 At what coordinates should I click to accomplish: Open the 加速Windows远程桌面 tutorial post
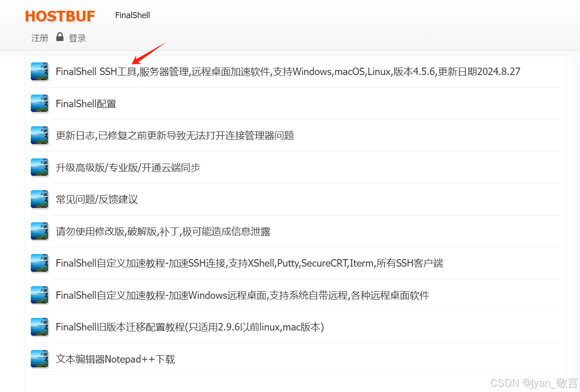242,295
